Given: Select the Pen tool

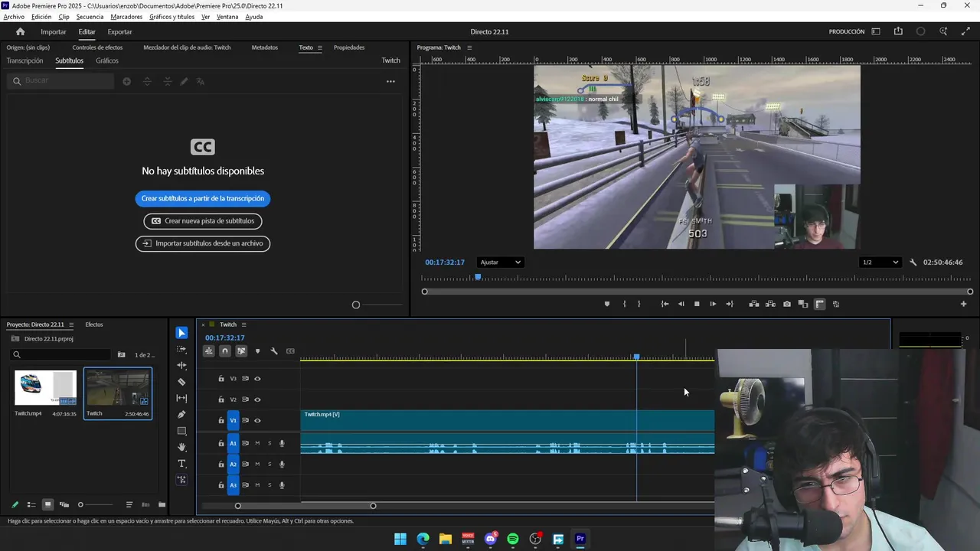Looking at the screenshot, I should (x=181, y=415).
